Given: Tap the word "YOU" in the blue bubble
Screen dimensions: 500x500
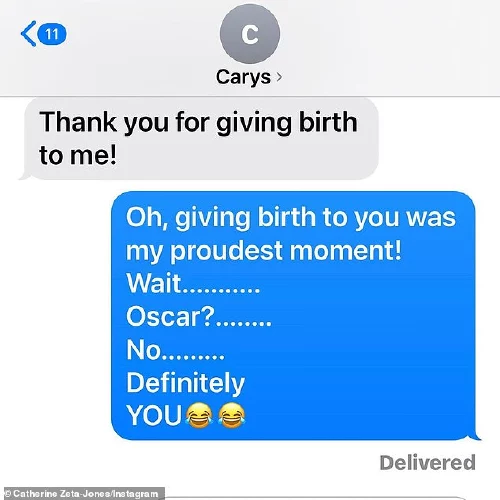Looking at the screenshot, I should (154, 415).
